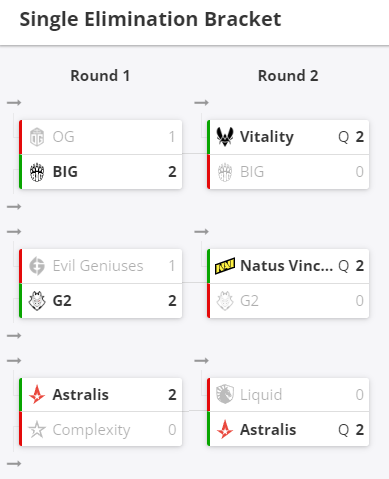
Task: Open the Vitality team link
Action: (267, 137)
